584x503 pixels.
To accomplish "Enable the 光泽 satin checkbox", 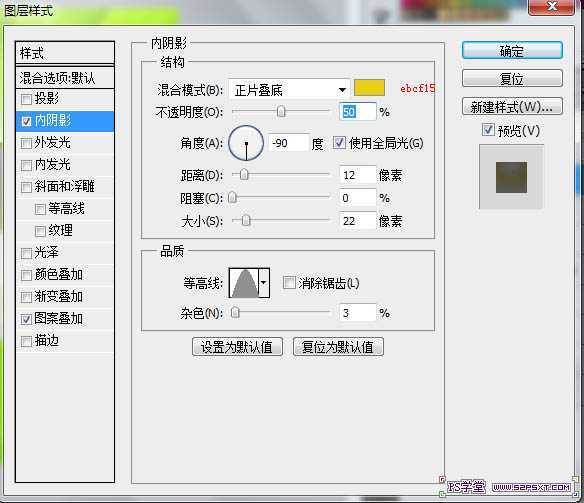I will coord(26,254).
